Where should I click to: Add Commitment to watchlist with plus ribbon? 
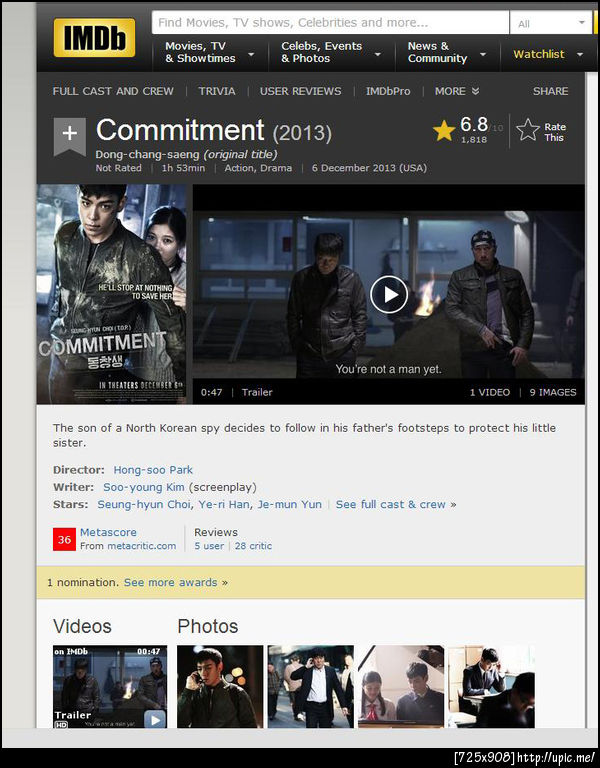pyautogui.click(x=70, y=136)
